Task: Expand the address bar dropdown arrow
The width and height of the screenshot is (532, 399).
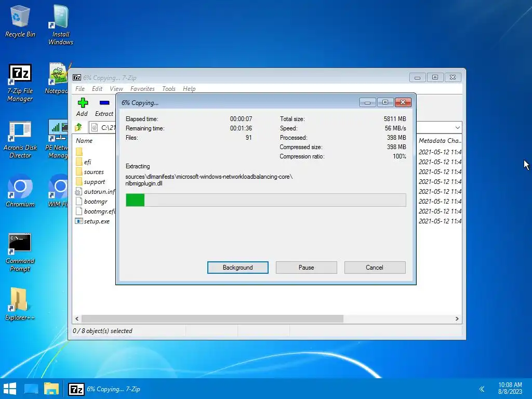Action: click(457, 128)
